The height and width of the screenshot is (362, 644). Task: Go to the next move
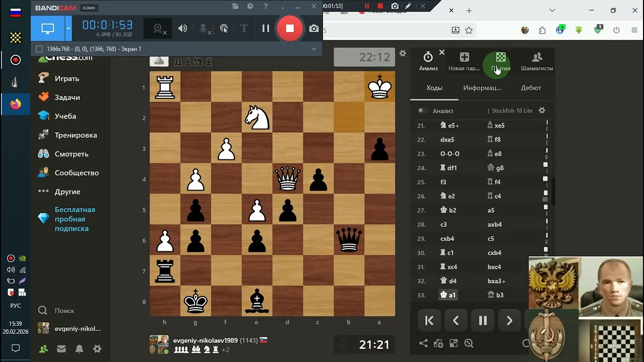(509, 320)
